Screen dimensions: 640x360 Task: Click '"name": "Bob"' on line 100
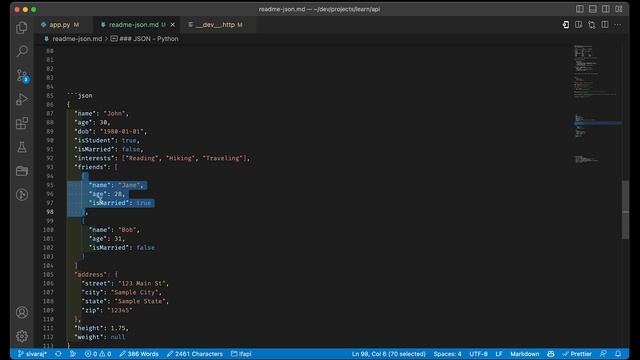[x=112, y=230]
